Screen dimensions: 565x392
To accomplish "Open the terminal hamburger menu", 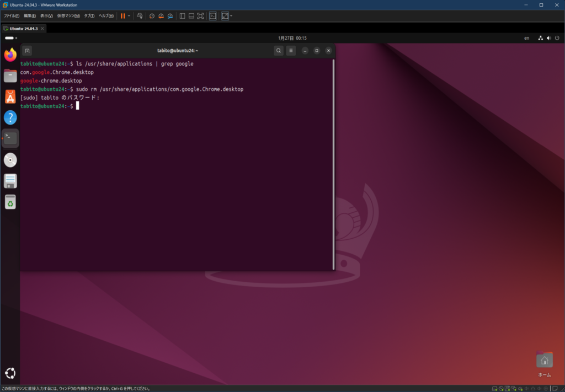I will 291,51.
